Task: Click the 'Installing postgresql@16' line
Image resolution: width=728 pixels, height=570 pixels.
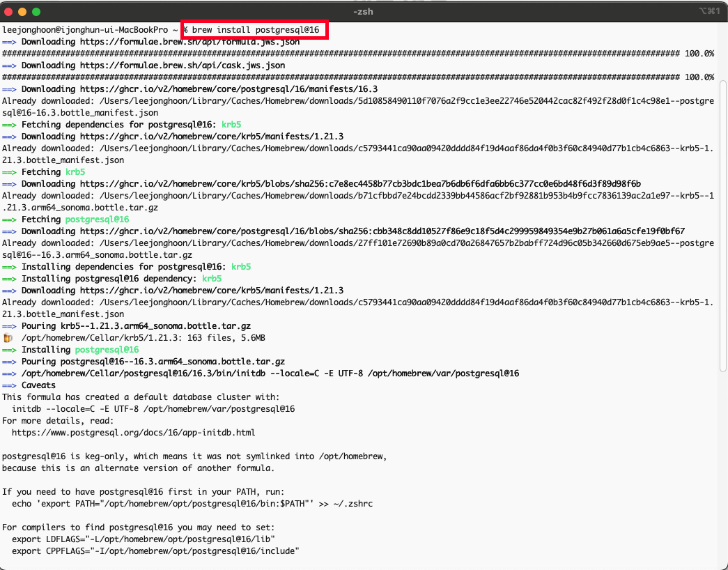Action: point(70,350)
